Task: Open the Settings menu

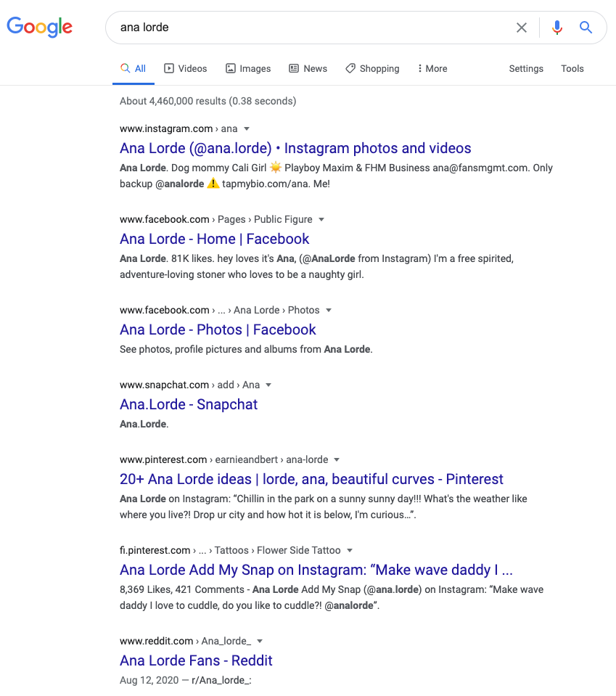Action: [526, 67]
